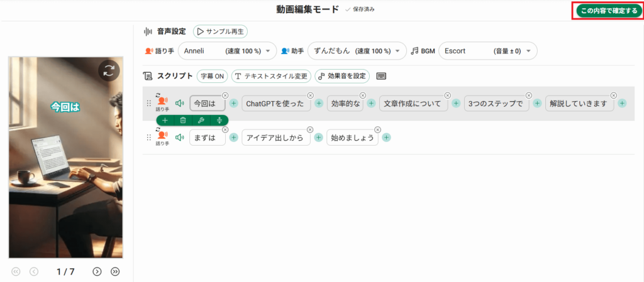Go to the next slide

pyautogui.click(x=97, y=271)
